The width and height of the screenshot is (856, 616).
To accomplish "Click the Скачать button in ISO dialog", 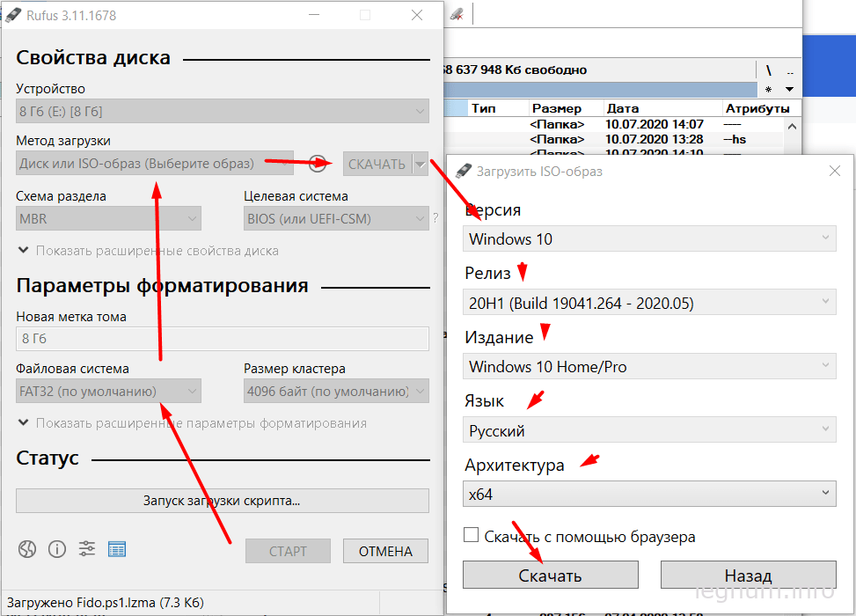I will (551, 575).
